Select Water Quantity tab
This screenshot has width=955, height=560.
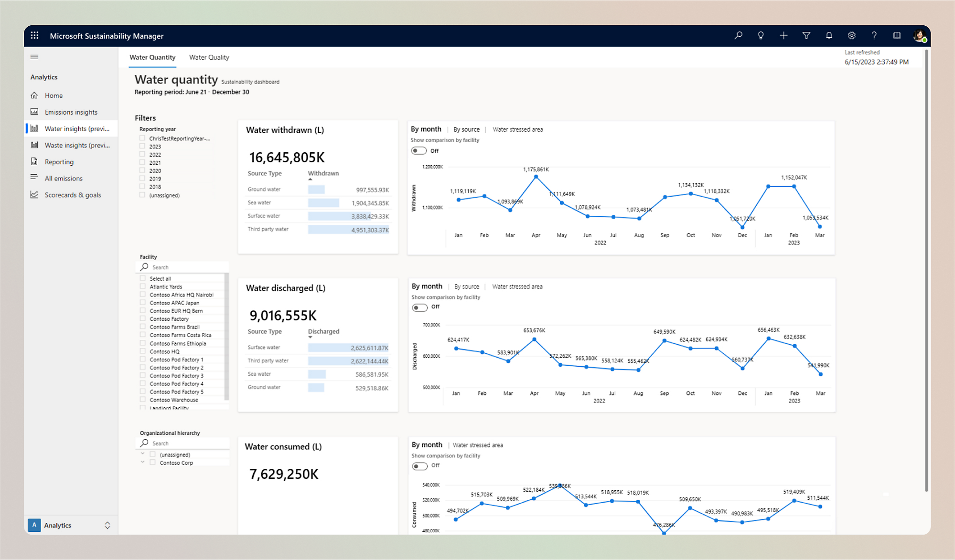click(x=152, y=57)
